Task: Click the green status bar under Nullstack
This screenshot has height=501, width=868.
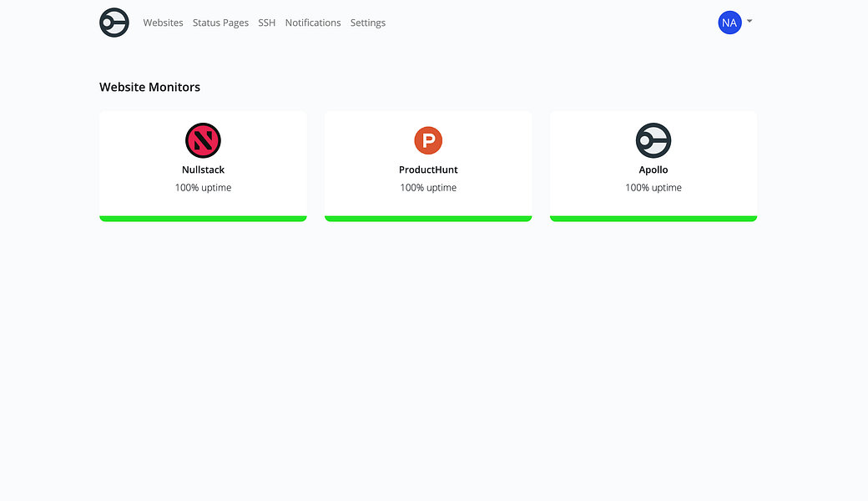Action: 203,219
